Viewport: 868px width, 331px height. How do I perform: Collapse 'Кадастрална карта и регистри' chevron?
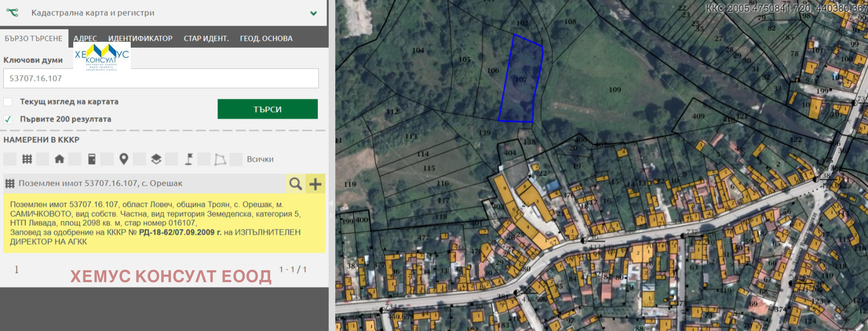(313, 13)
